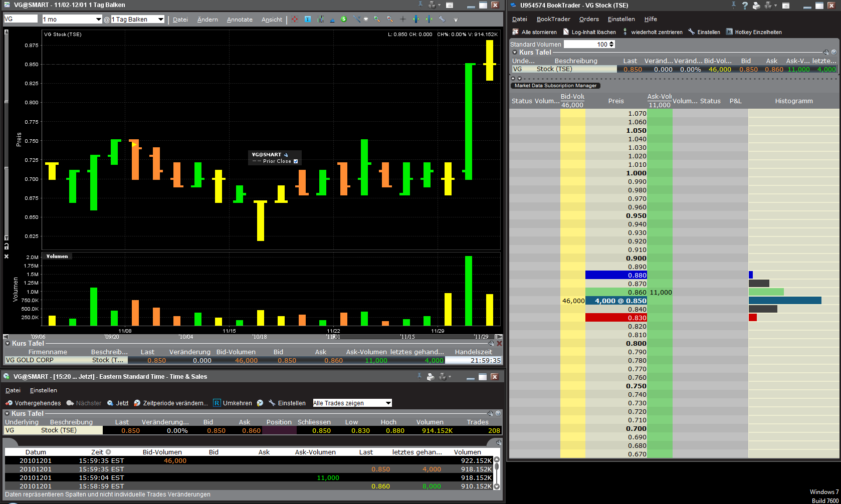Click the crosshair cursor tool

(x=403, y=20)
